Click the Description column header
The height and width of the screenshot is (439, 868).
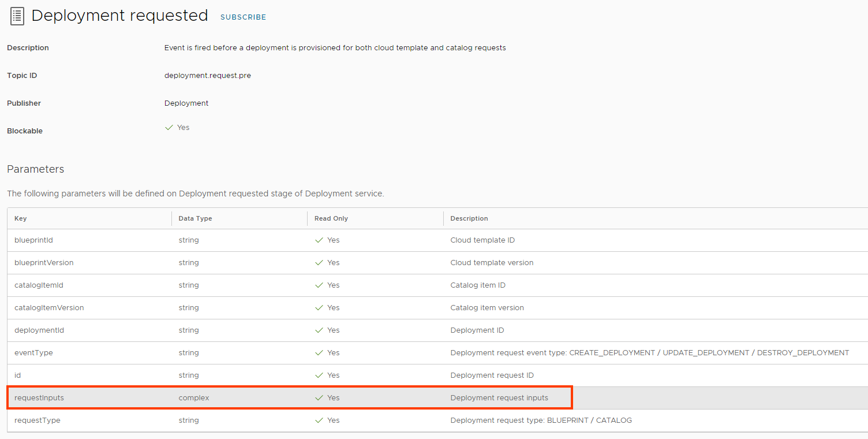(x=469, y=218)
